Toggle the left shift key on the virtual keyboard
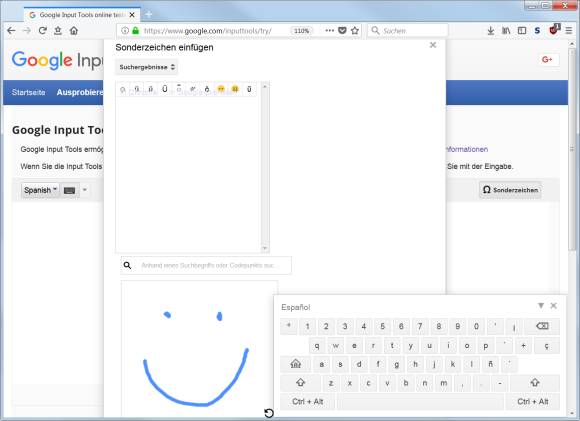 pos(300,383)
